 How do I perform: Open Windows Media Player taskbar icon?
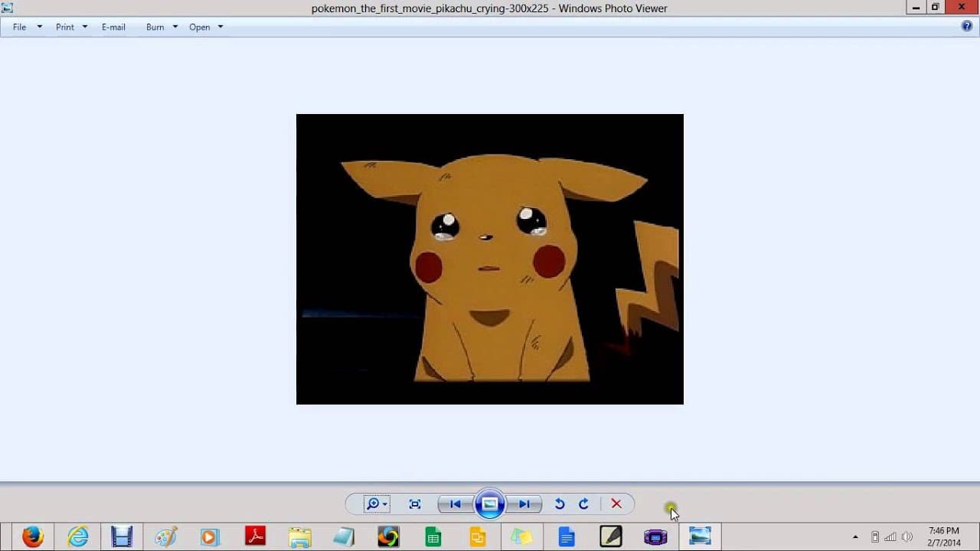[210, 536]
